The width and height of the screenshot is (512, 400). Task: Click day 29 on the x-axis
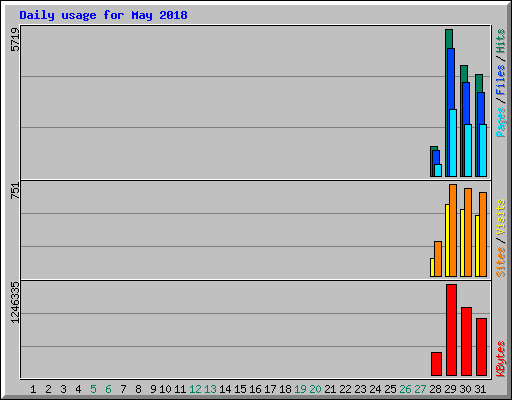point(450,389)
